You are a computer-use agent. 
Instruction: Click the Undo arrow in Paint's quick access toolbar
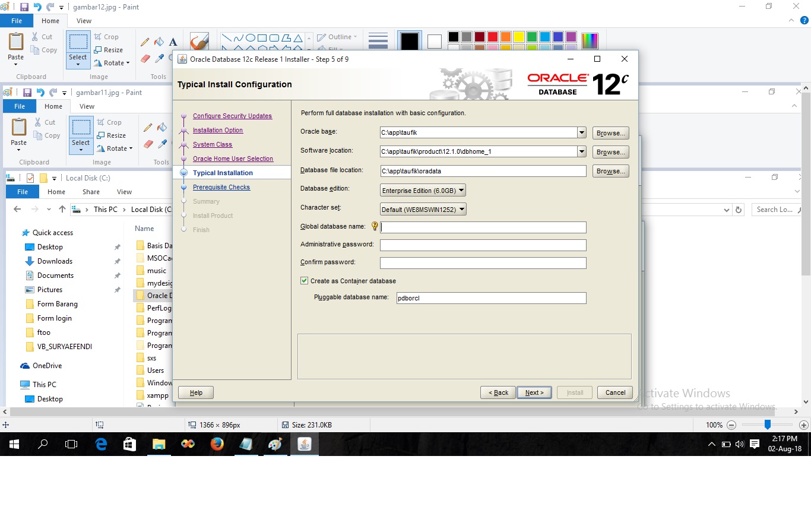pyautogui.click(x=38, y=7)
